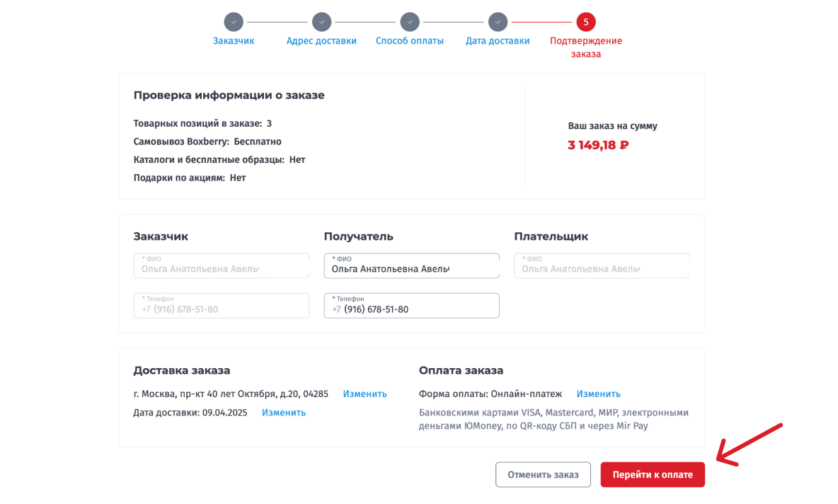Click the Заказчик ФИО field
This screenshot has height=504, width=838.
[x=221, y=266]
